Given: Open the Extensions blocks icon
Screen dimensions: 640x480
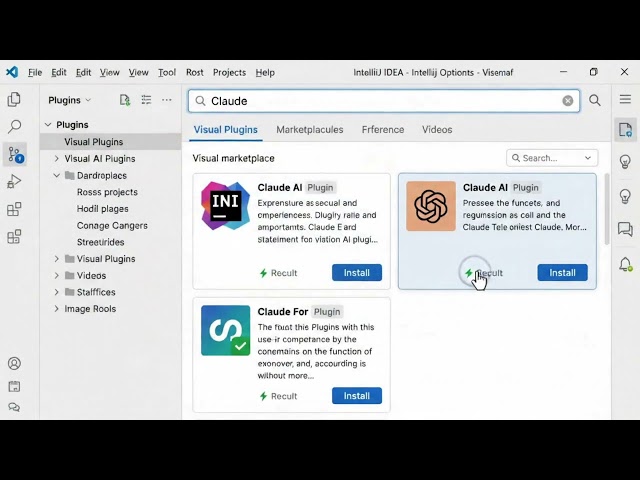Looking at the screenshot, I should (14, 209).
